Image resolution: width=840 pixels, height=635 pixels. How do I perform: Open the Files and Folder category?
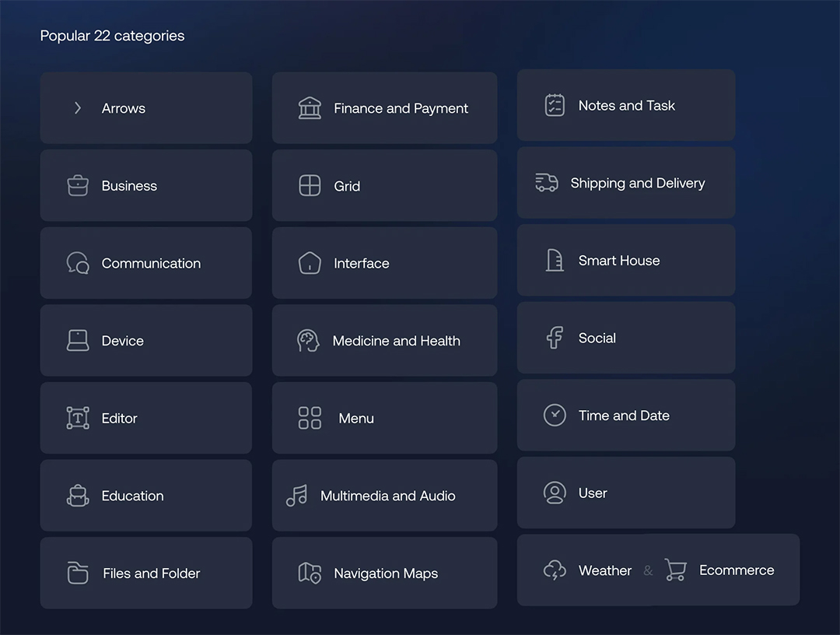(146, 574)
